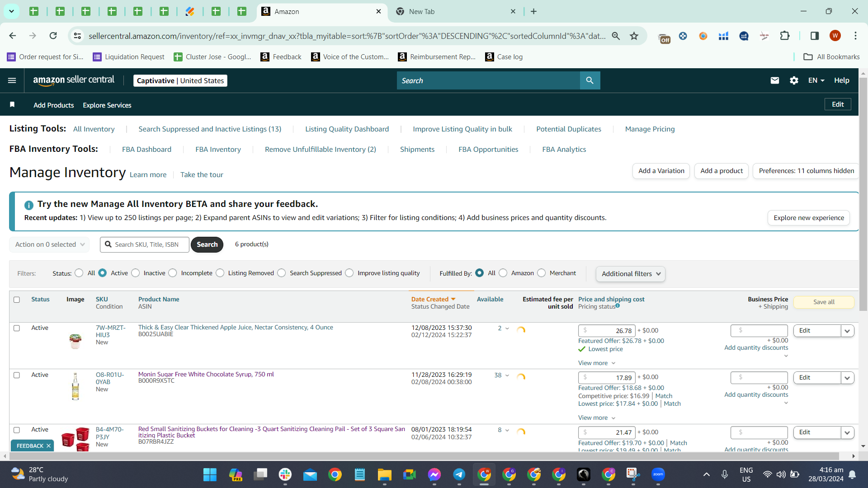The height and width of the screenshot is (488, 868).
Task: Open the Windows Start menu
Action: click(210, 474)
